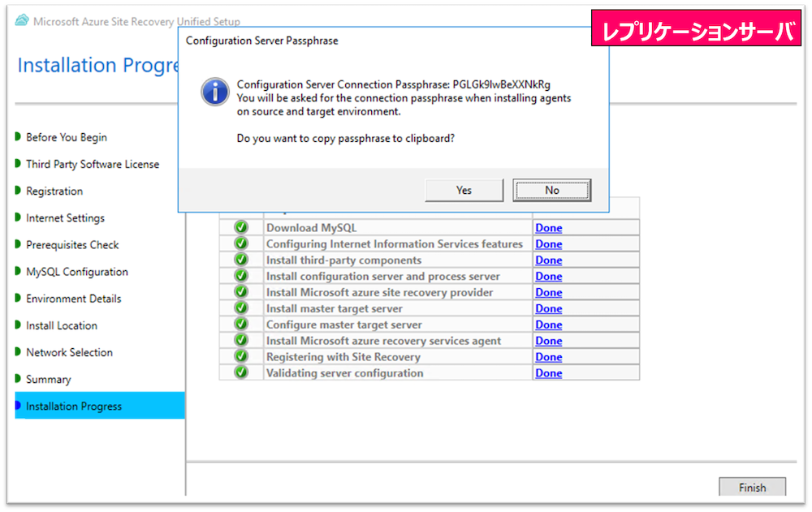Click green checkmark for Registering with Site Recovery
Image resolution: width=812 pixels, height=512 pixels.
[x=241, y=357]
